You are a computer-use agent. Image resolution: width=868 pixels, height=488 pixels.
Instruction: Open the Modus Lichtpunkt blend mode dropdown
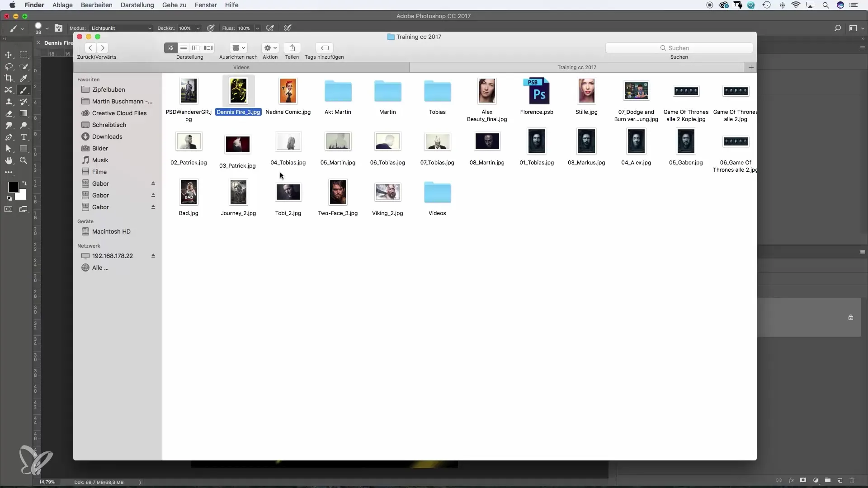(121, 28)
